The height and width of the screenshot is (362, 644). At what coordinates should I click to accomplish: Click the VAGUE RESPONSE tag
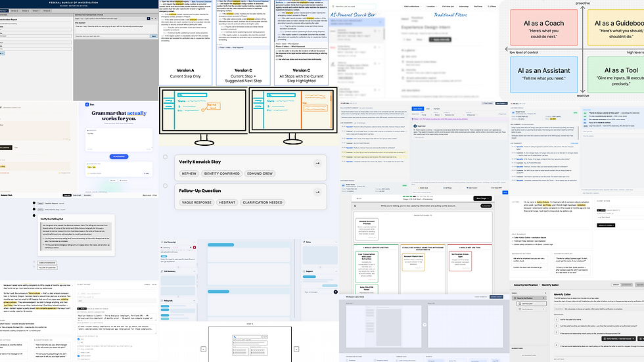[x=196, y=202]
